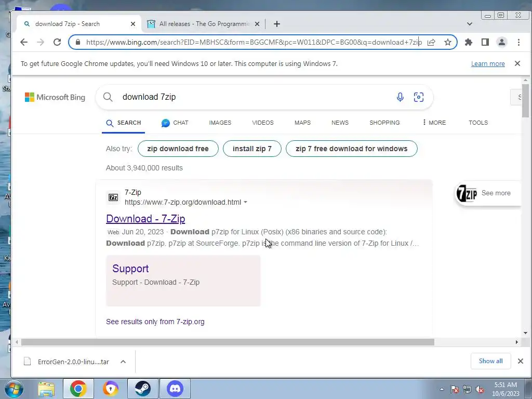The image size is (532, 399).
Task: Switch to the CHAT tab
Action: (x=175, y=123)
